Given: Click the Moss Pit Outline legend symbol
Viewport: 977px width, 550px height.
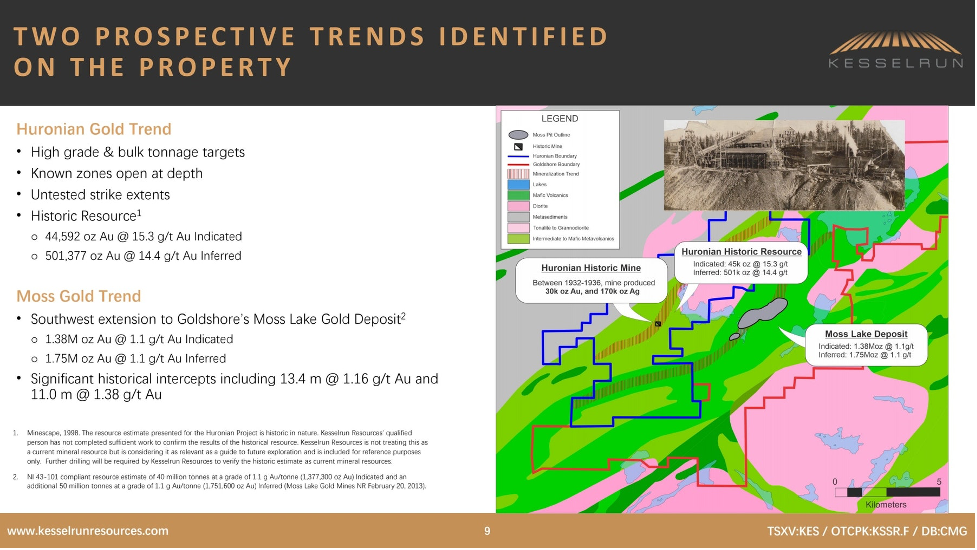Looking at the screenshot, I should 518,135.
